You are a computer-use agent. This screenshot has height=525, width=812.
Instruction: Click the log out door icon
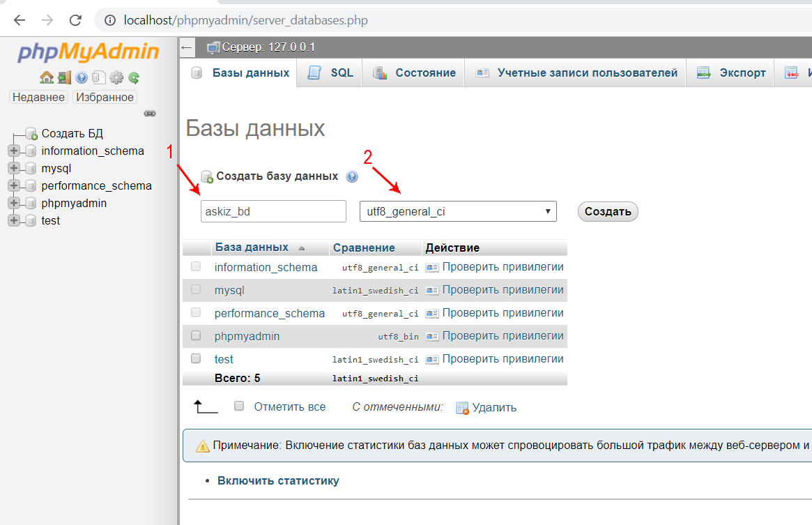(x=64, y=77)
